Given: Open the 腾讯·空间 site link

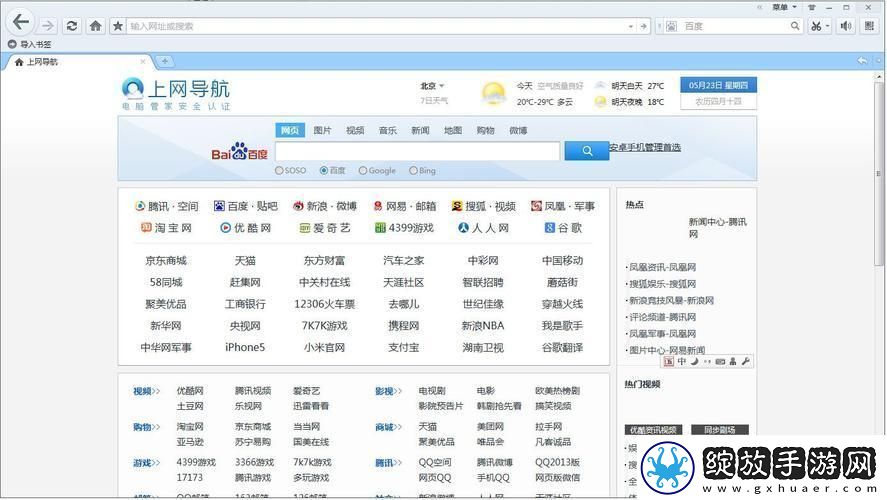Looking at the screenshot, I should pos(166,206).
